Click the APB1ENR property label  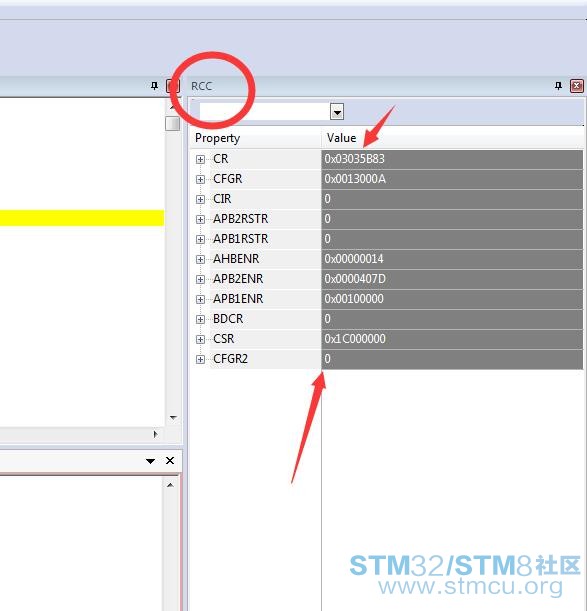coord(238,299)
